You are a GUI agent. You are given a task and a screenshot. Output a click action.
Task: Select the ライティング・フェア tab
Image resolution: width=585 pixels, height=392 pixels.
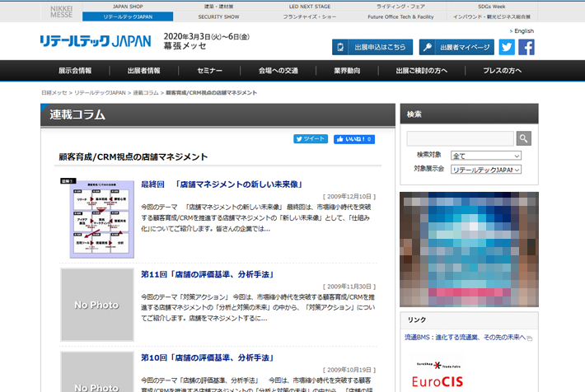400,7
